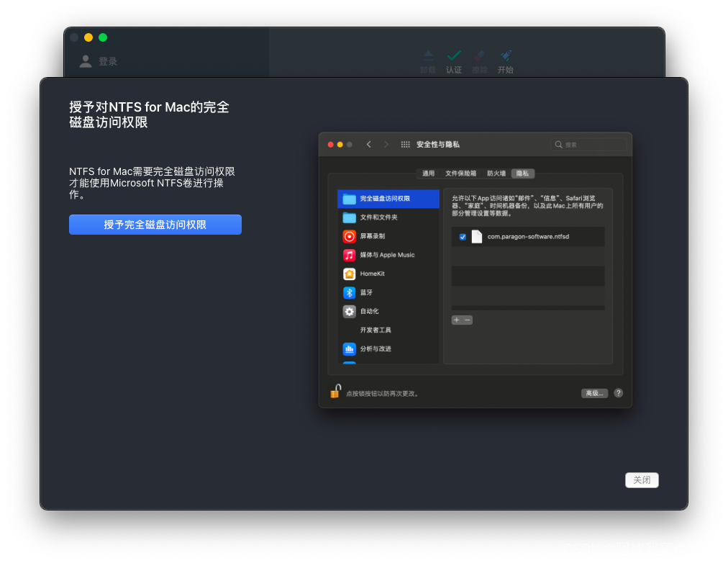The width and height of the screenshot is (728, 563).
Task: Open the 高级... advanced settings
Action: coord(594,393)
